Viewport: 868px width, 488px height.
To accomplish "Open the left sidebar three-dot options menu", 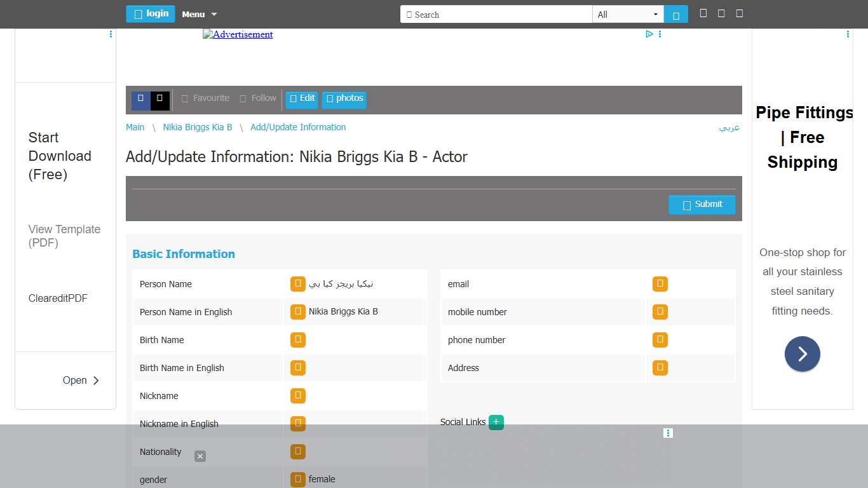I will [111, 34].
